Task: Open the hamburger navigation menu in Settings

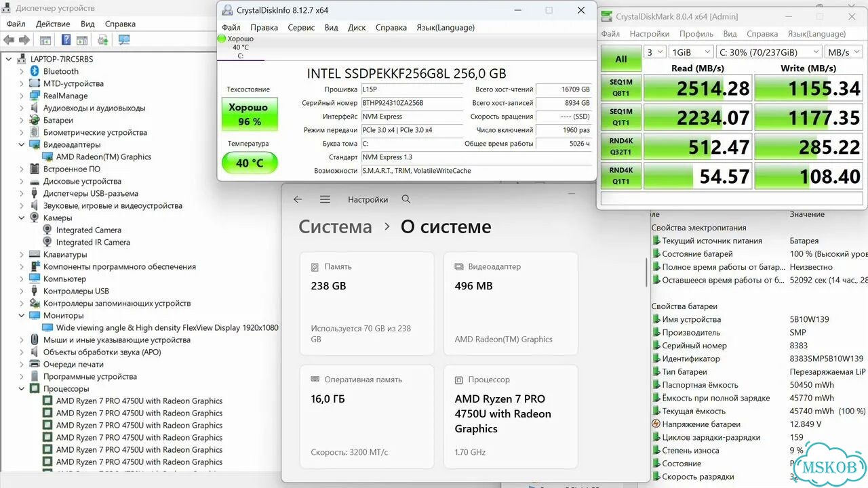Action: click(325, 199)
